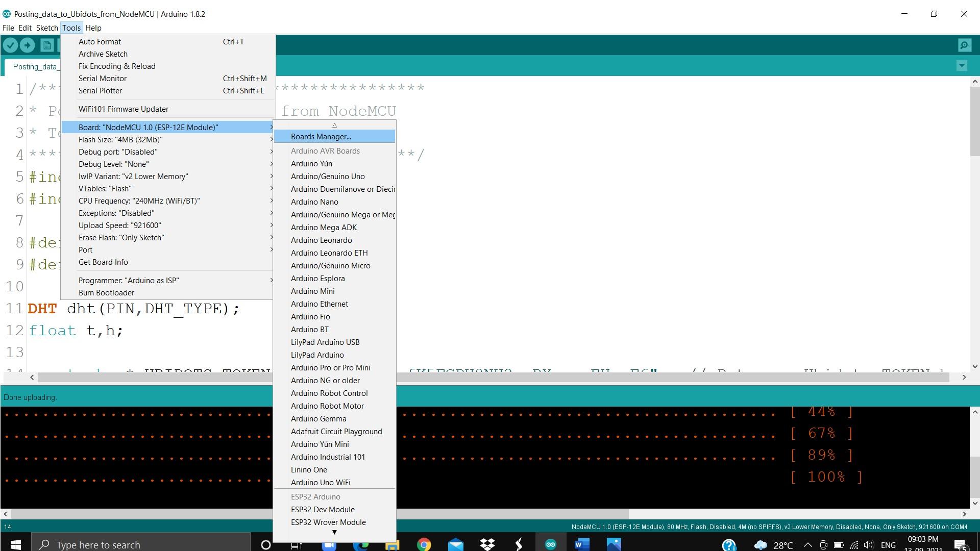
Task: Choose Fix Encoding & Reload
Action: pos(168,66)
